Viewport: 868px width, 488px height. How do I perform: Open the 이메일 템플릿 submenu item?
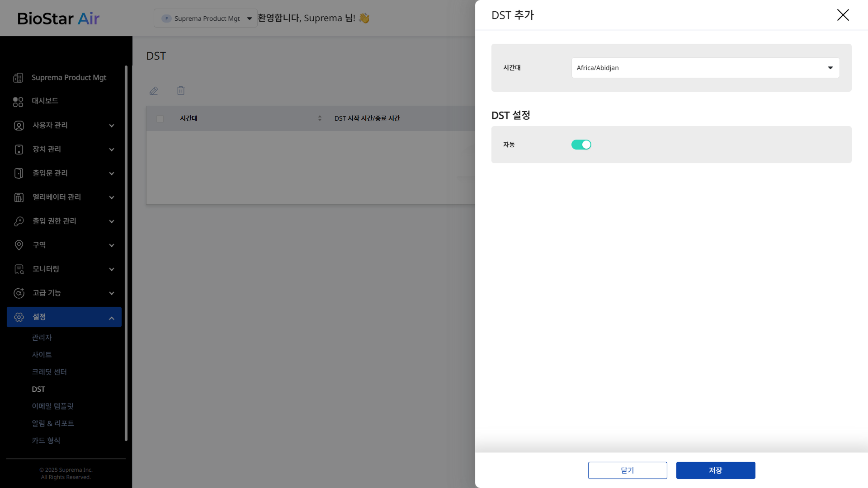coord(52,406)
